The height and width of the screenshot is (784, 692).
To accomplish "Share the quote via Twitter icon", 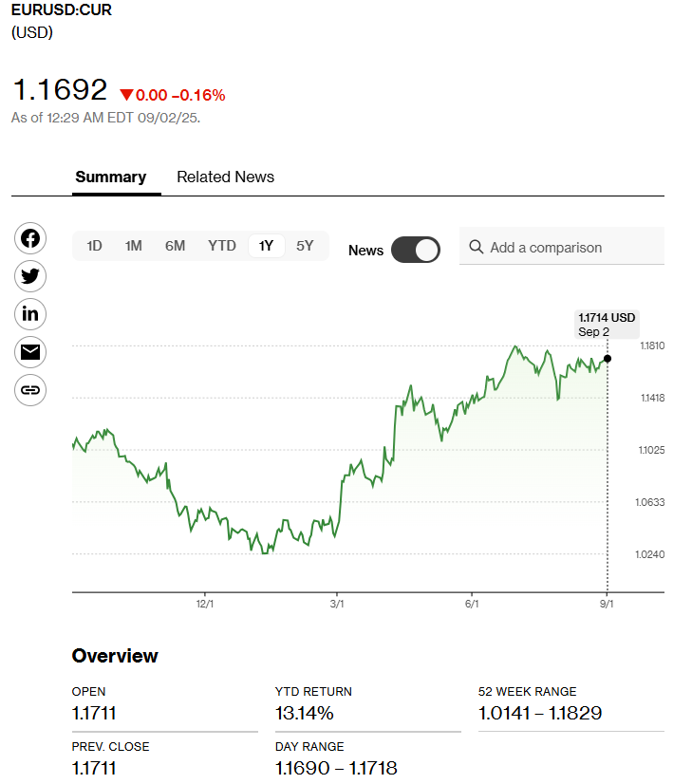I will click(30, 276).
